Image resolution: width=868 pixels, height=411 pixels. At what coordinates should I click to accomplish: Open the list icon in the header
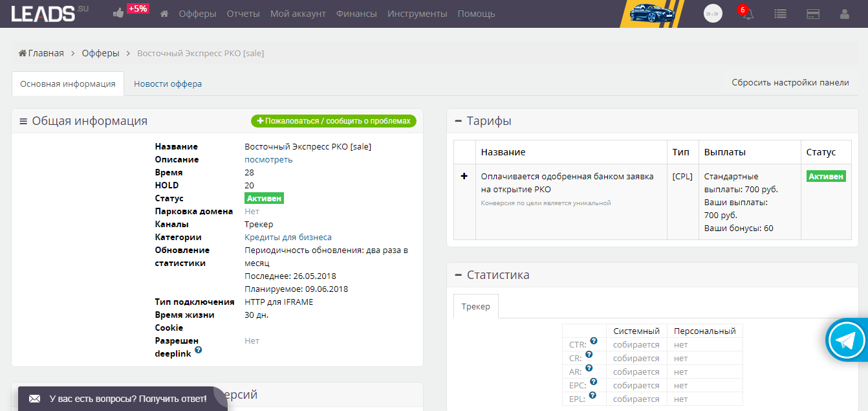(781, 14)
